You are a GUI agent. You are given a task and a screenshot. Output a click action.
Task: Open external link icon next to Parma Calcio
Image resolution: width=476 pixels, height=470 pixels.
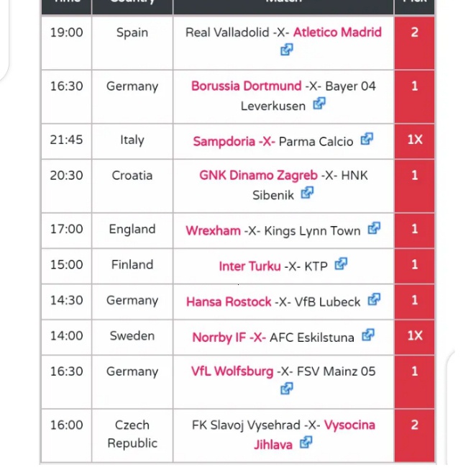coord(367,139)
